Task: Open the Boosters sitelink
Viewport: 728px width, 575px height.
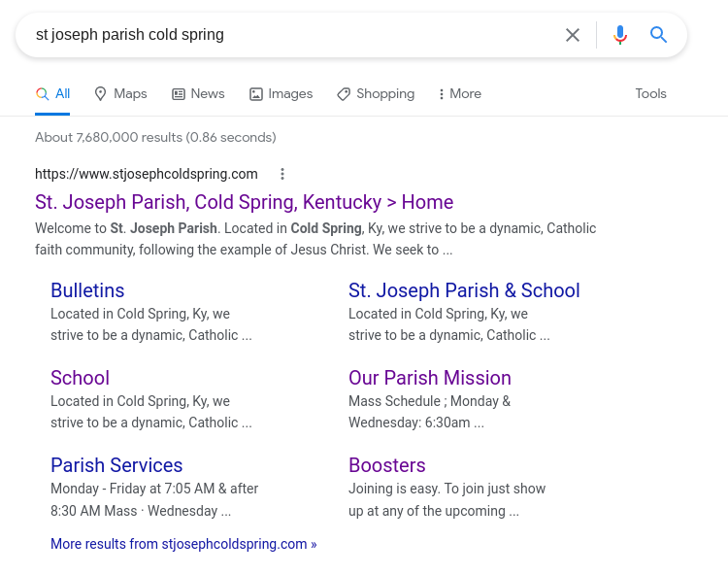Action: [386, 465]
